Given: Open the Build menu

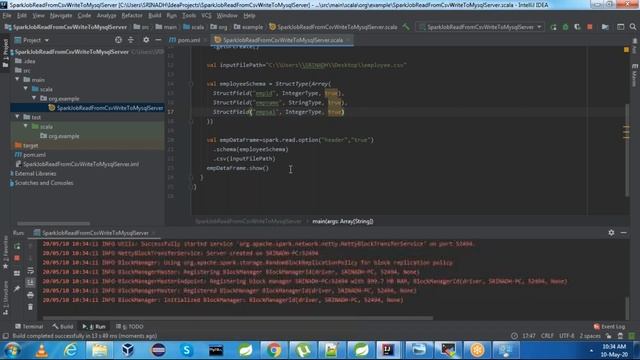Looking at the screenshot, I should pos(155,16).
